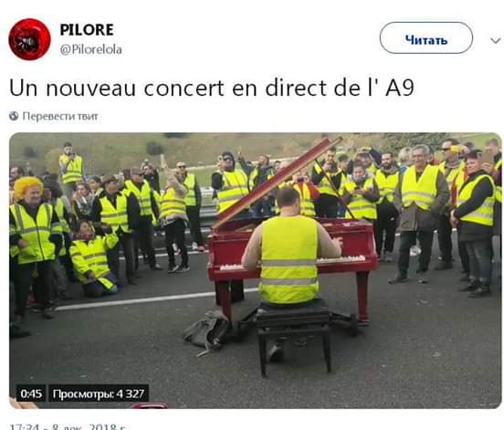Click the piano bench in the video
Image resolution: width=504 pixels, height=430 pixels.
pos(294,338)
